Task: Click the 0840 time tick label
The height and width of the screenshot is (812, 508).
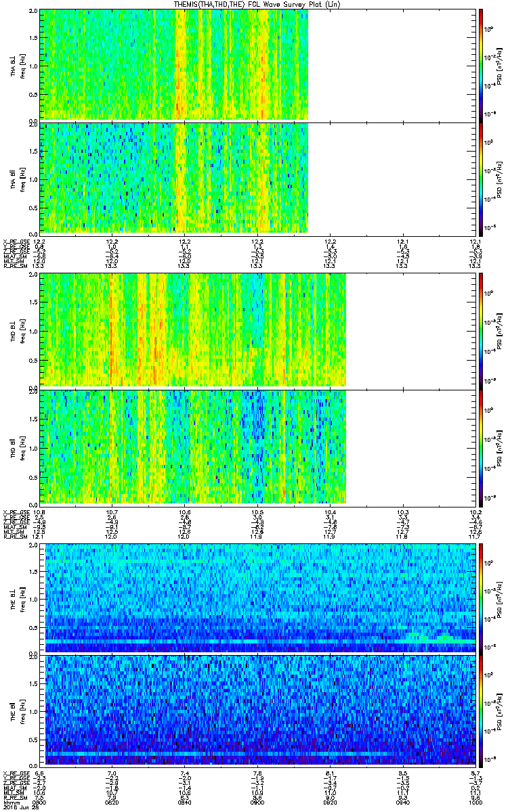Action: 185,802
